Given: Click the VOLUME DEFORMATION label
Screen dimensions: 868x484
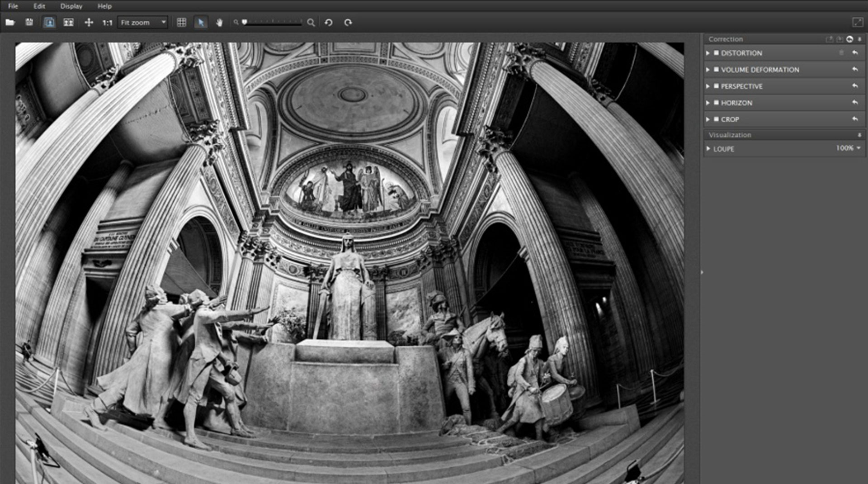Looking at the screenshot, I should [760, 70].
